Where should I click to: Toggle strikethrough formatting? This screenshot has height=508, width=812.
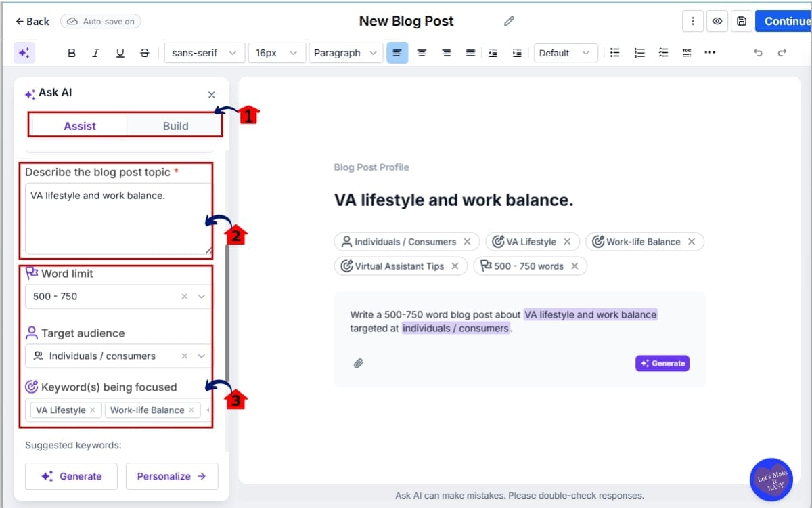pyautogui.click(x=144, y=53)
